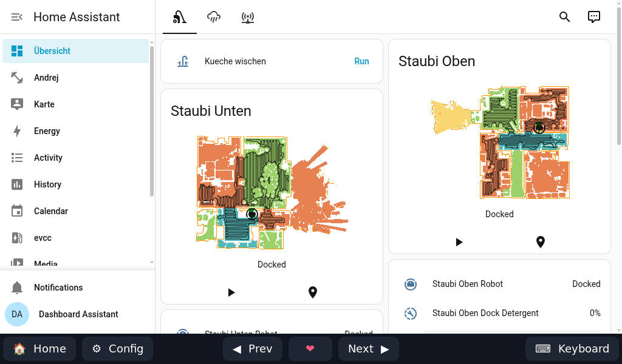Click the Staubi Unten card title
The image size is (622, 364).
coord(211,111)
